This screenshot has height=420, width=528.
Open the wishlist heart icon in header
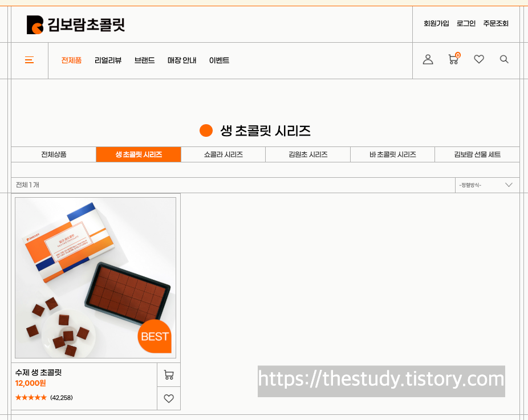coord(479,59)
